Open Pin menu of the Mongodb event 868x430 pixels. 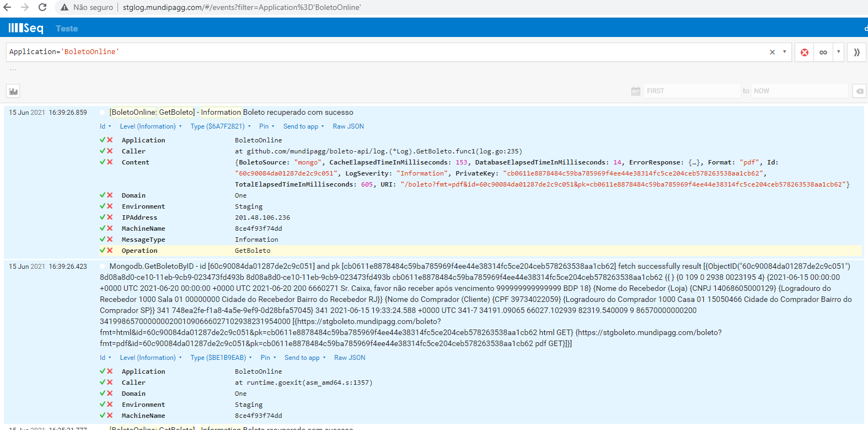point(269,358)
